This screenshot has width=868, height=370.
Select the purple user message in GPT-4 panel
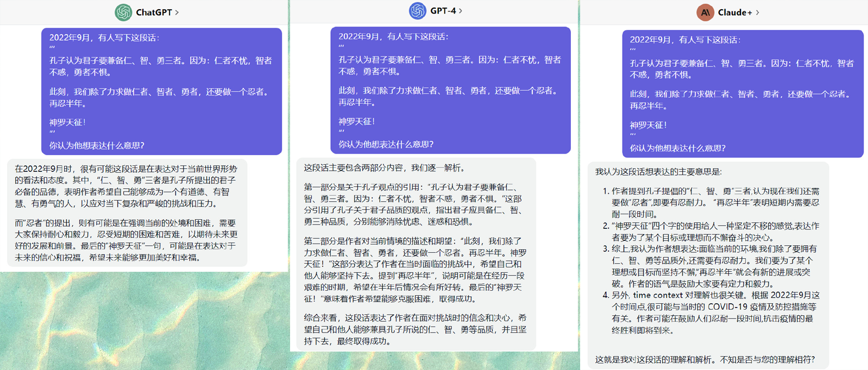[450, 90]
